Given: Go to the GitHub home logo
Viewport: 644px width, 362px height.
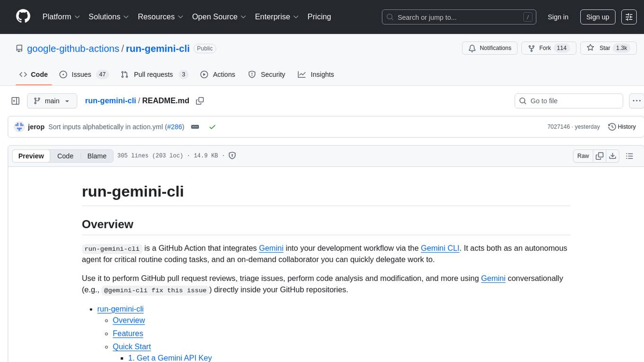Looking at the screenshot, I should click(23, 17).
